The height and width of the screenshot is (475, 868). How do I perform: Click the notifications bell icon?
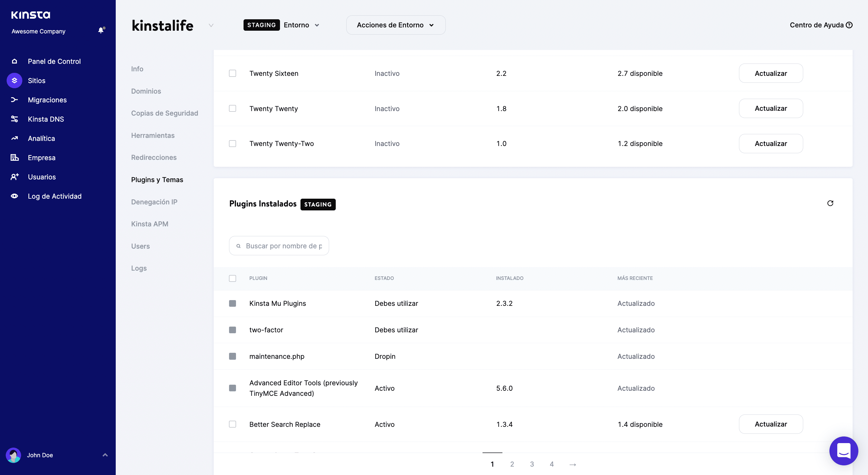pos(101,30)
